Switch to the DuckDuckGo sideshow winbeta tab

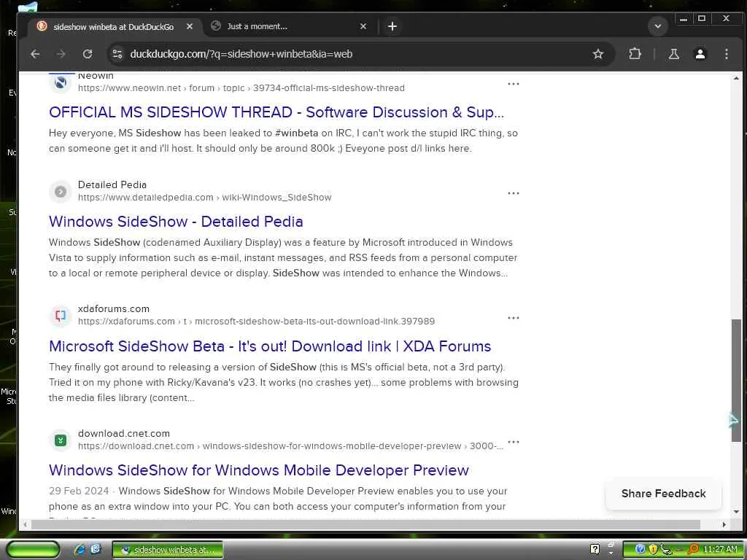(113, 27)
